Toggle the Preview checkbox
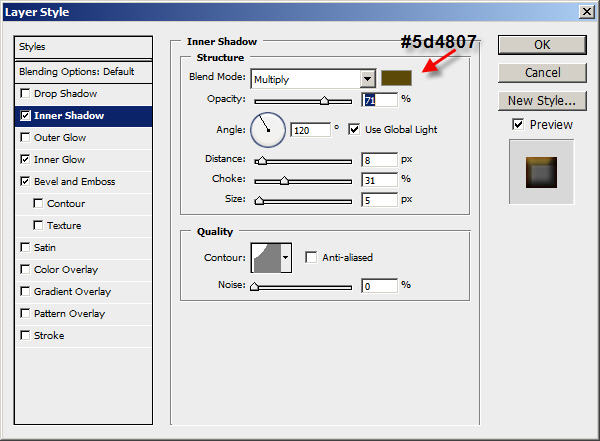Image resolution: width=600 pixels, height=441 pixels. click(518, 124)
